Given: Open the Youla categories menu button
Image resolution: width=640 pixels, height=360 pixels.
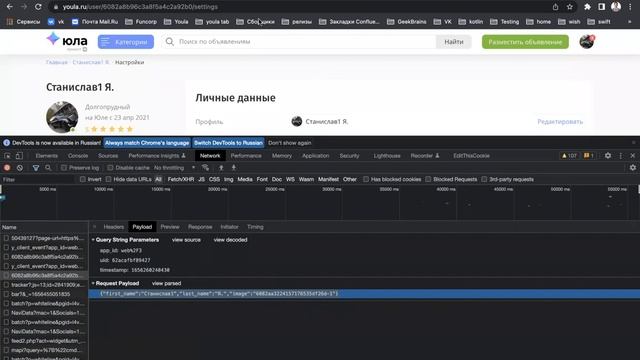Looking at the screenshot, I should (x=126, y=42).
